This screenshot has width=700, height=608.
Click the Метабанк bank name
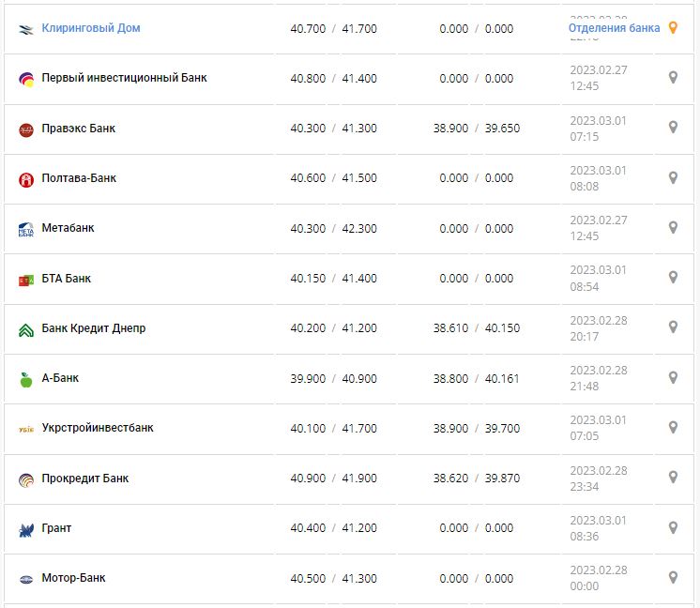tap(68, 228)
